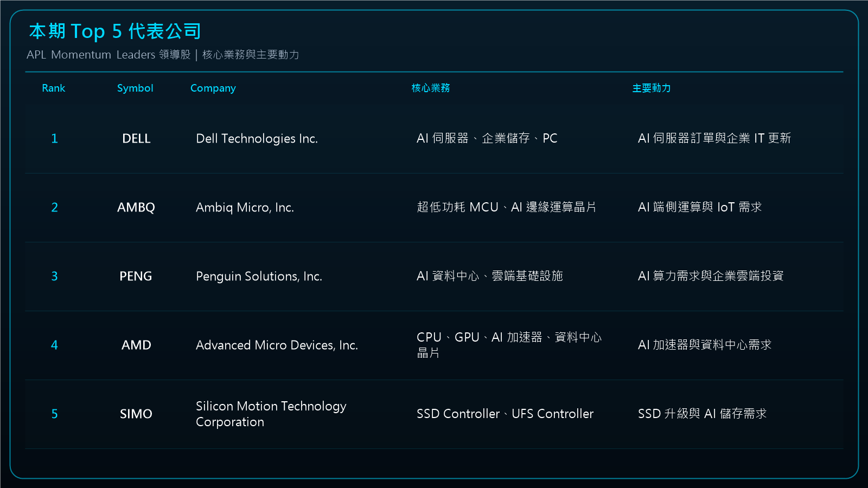
Task: Click the SIMO ticker symbol
Action: pos(136,414)
